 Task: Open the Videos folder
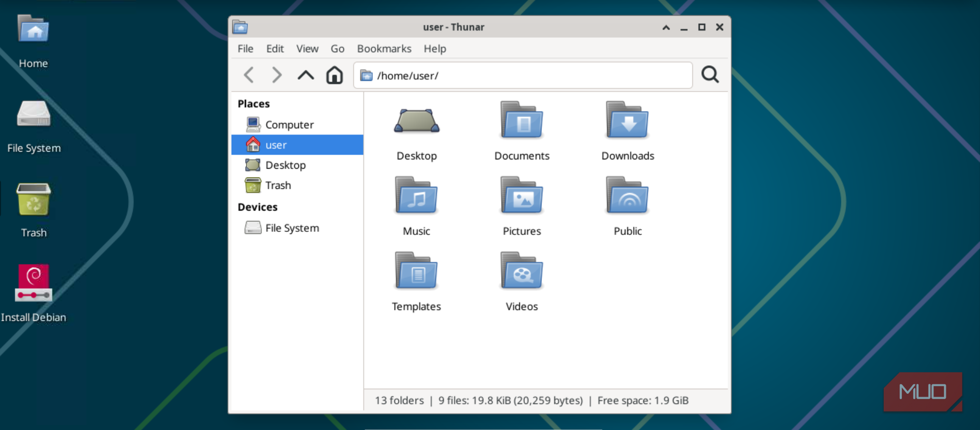pos(522,282)
